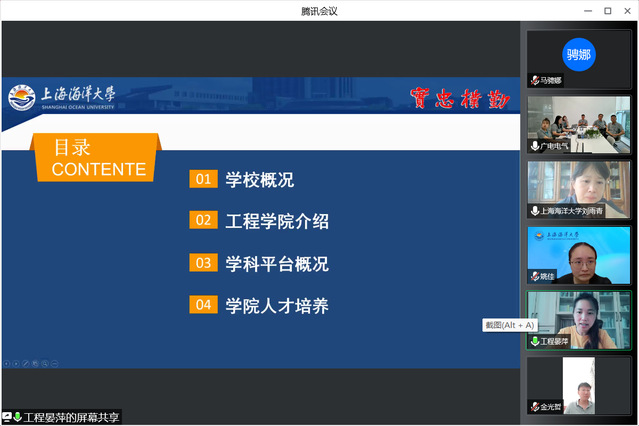The height and width of the screenshot is (426, 639).
Task: Select the 广电电气 meeting room video
Action: tap(579, 120)
